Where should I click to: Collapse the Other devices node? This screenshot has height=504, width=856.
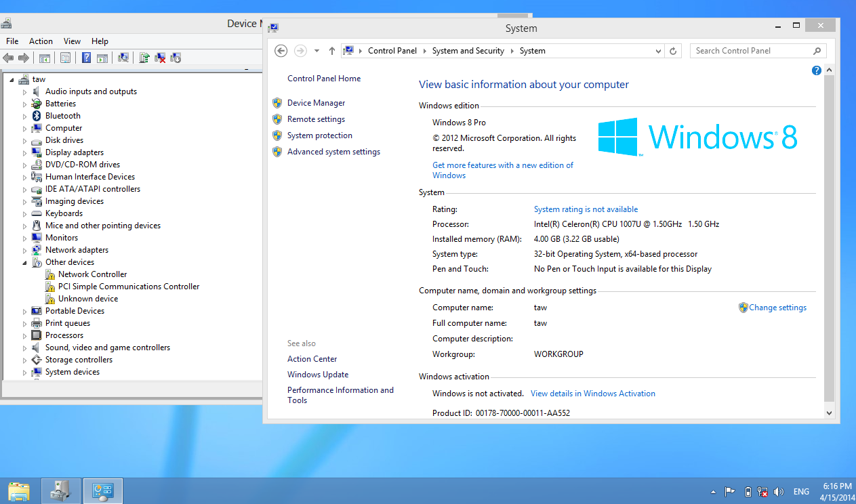pos(25,263)
